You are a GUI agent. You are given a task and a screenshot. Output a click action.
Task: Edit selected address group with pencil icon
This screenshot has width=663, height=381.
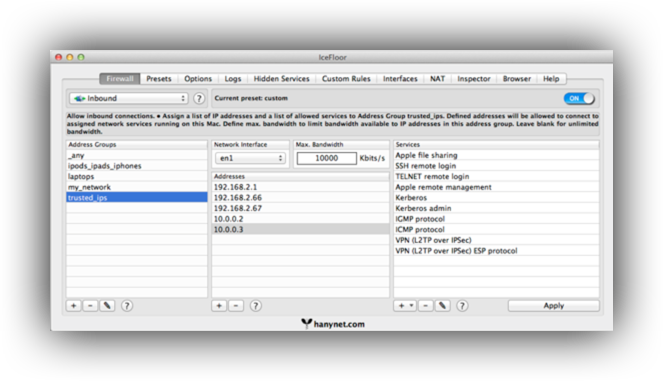[107, 305]
